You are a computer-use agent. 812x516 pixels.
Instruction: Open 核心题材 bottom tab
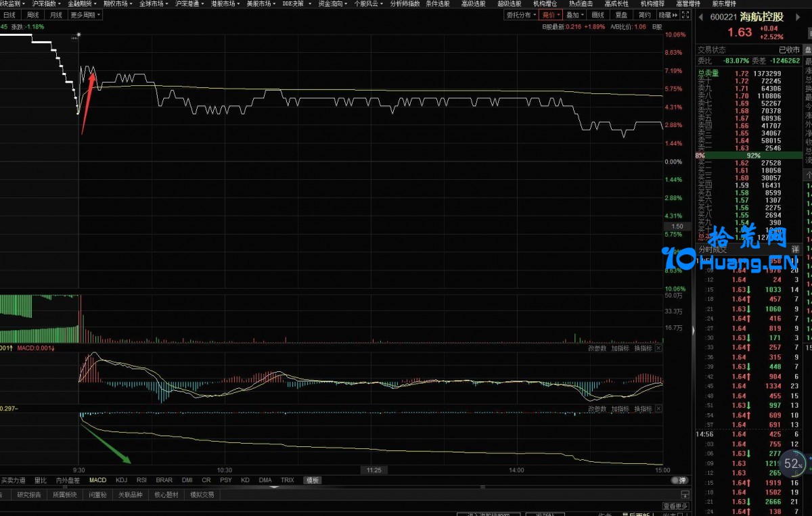point(167,495)
